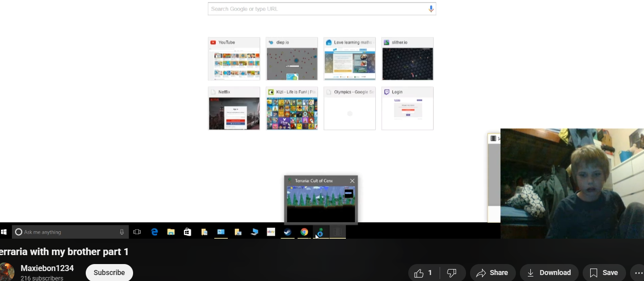Image resolution: width=644 pixels, height=281 pixels.
Task: Open the diep.io shortcut tile
Action: [292, 59]
